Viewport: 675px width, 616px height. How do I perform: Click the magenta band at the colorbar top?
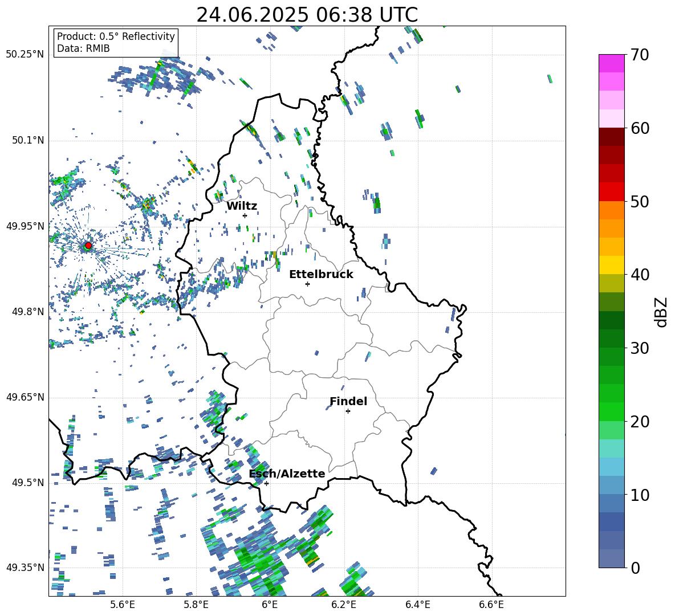(611, 63)
